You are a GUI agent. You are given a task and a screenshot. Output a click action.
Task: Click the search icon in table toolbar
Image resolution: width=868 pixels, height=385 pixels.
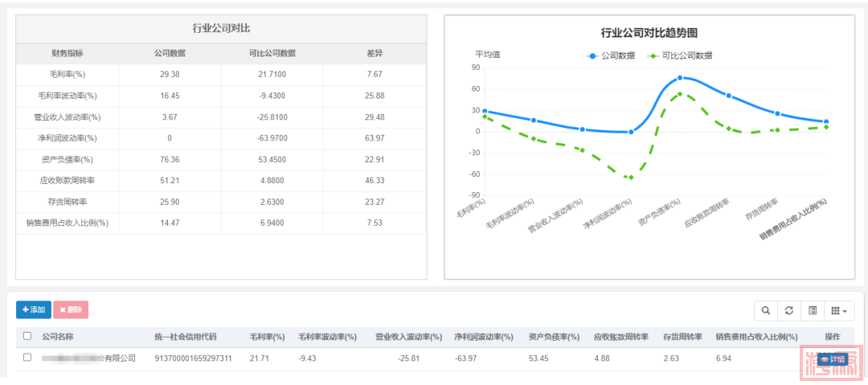pos(766,310)
